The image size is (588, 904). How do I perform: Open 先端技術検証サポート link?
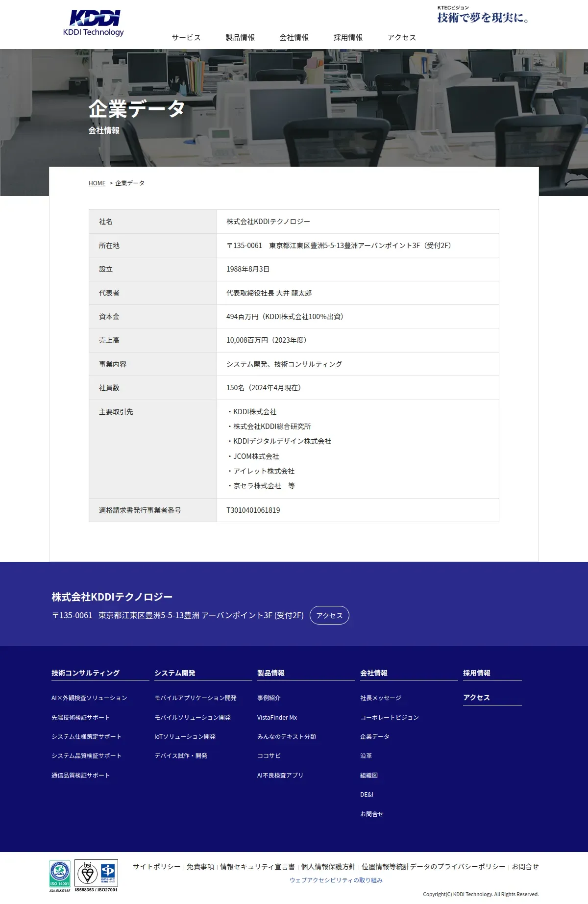coord(81,718)
